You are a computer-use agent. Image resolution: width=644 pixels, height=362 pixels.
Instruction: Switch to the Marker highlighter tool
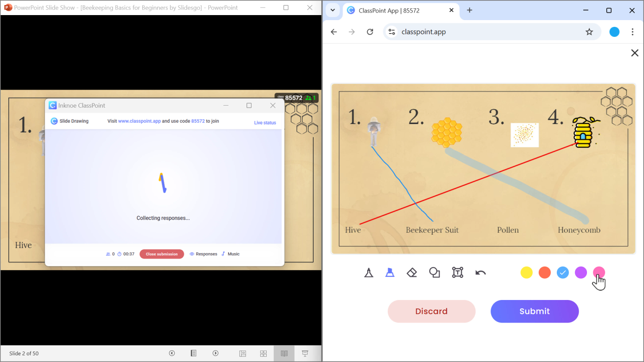tap(390, 272)
